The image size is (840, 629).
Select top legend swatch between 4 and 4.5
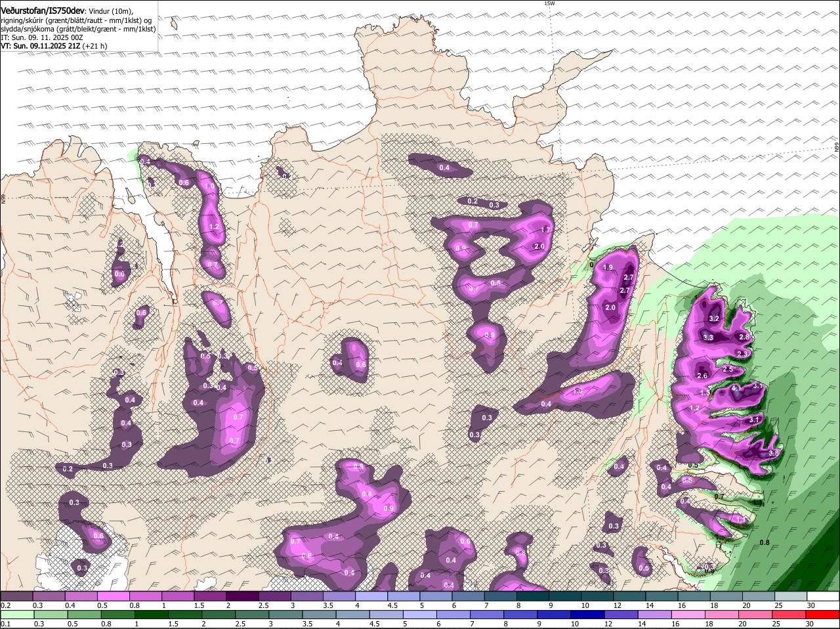pyautogui.click(x=371, y=596)
